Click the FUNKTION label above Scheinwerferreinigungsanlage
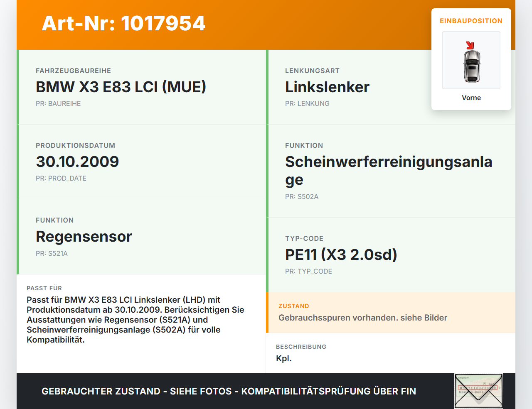Screen dimensions: 532x409 pos(304,145)
